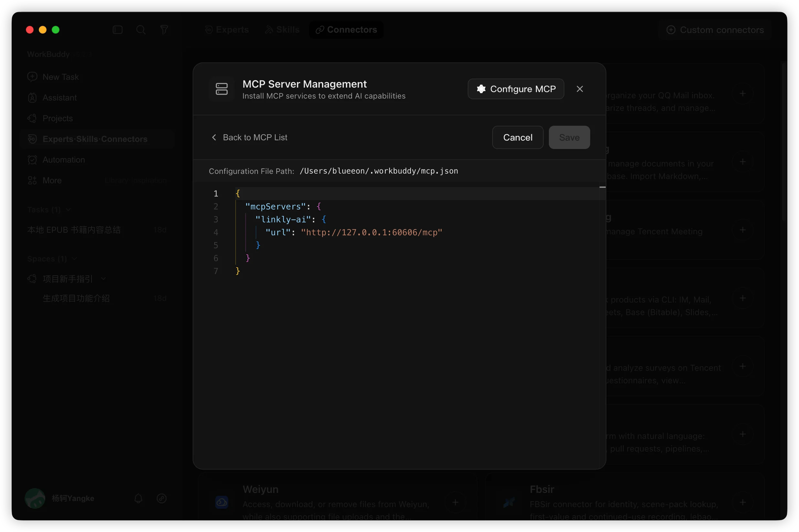Click the 杨轲Yangke user avatar
The width and height of the screenshot is (799, 532).
tap(35, 498)
